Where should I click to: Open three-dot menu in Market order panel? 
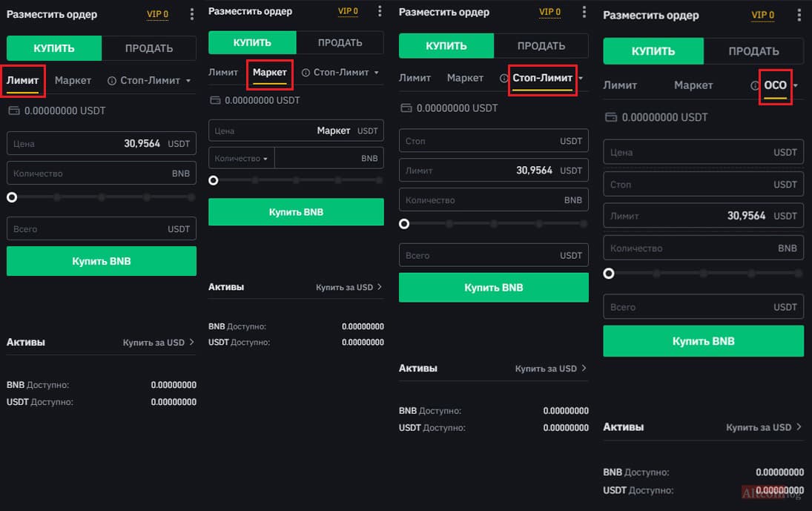tap(380, 11)
